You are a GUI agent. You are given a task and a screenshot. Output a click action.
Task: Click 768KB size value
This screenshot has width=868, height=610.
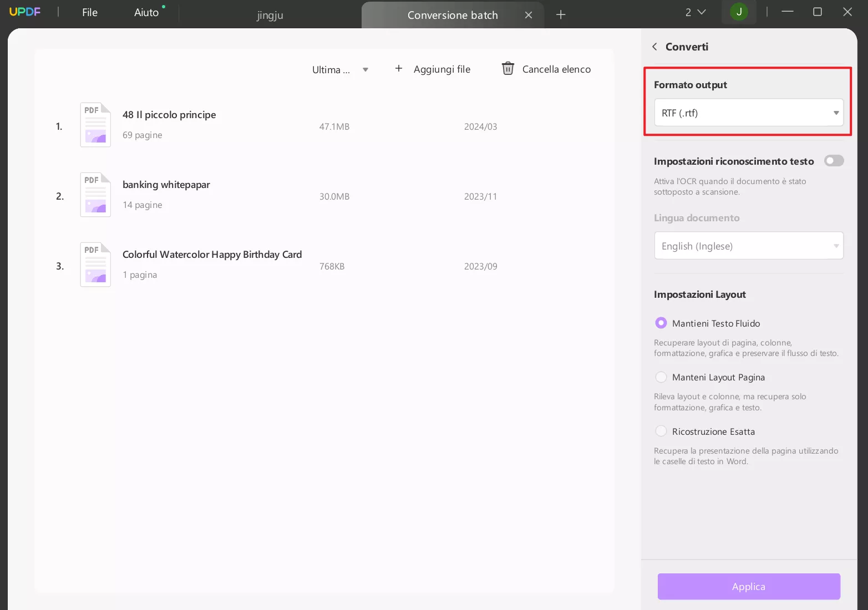pos(332,267)
